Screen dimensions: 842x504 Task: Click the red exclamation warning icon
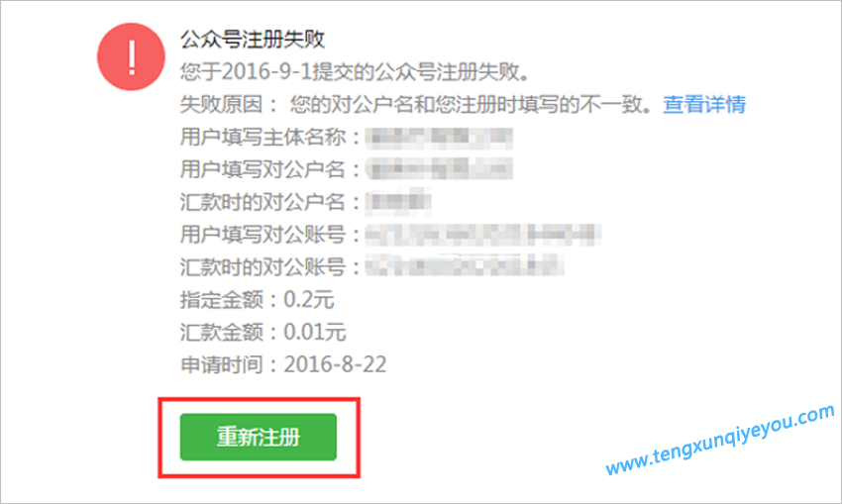(x=131, y=56)
